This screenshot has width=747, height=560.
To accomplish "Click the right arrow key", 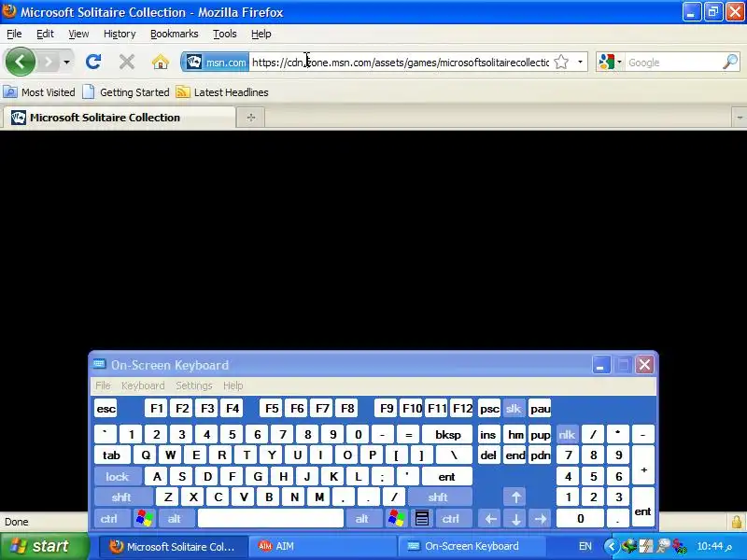I will point(541,518).
